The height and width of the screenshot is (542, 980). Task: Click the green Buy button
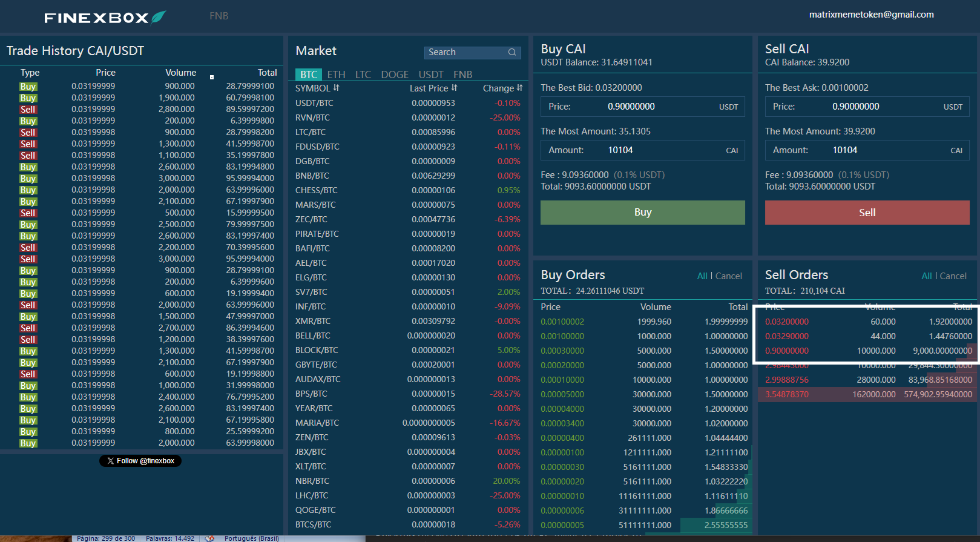643,213
